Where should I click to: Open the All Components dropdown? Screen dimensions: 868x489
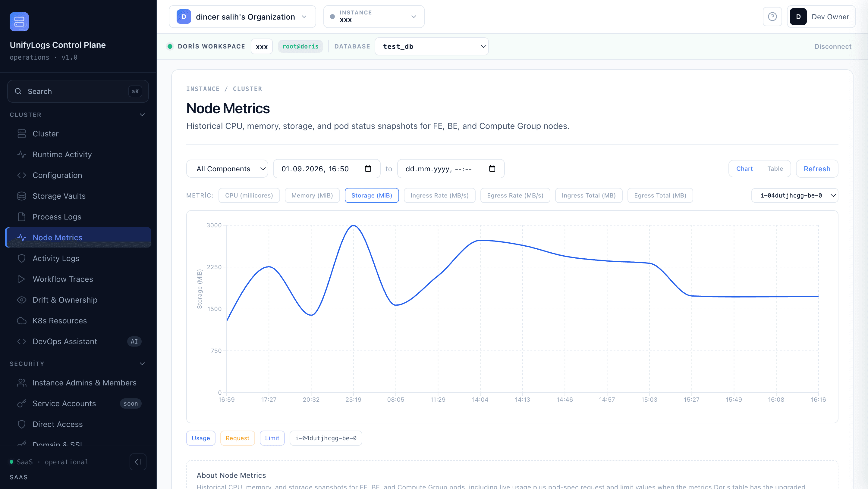click(227, 169)
